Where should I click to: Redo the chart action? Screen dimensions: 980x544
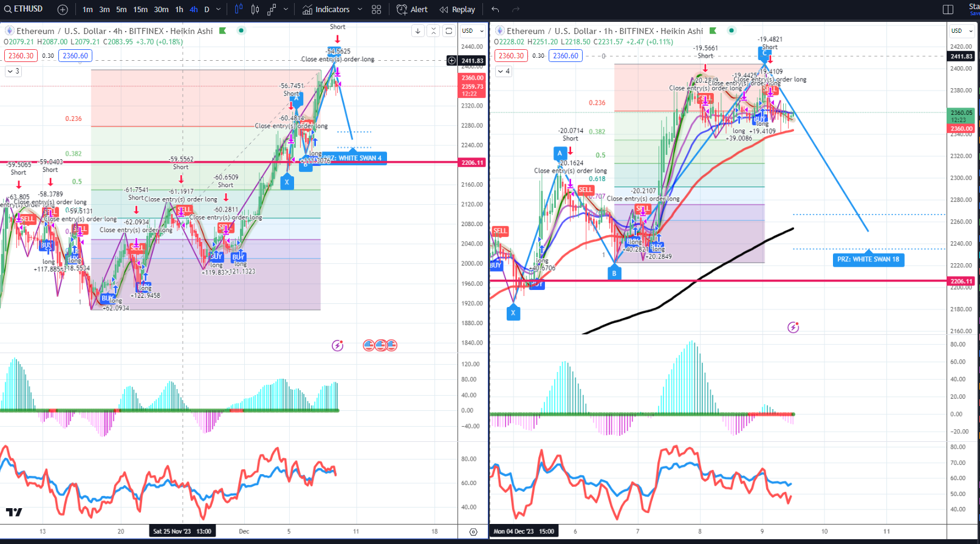(x=516, y=9)
